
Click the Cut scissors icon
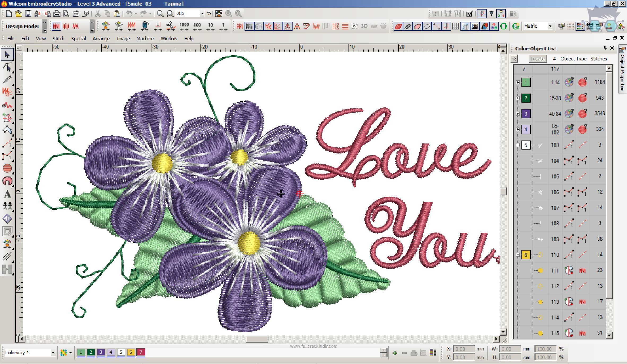pos(98,14)
